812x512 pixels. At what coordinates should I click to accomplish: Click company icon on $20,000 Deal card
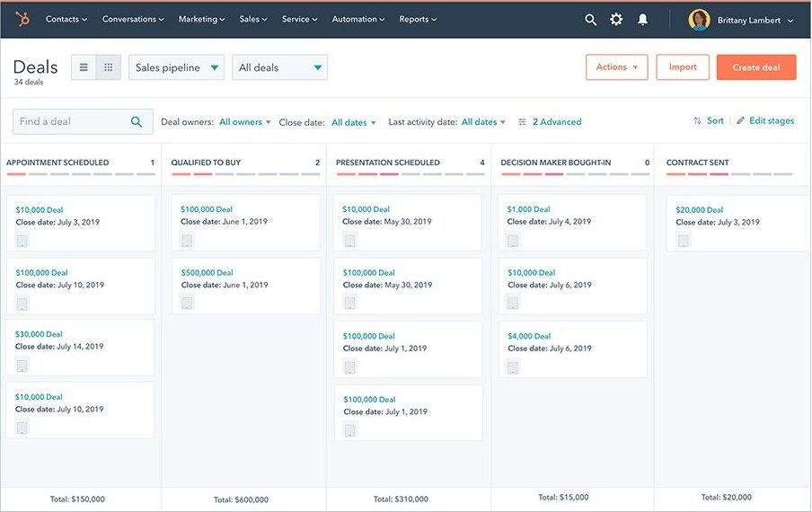(684, 241)
